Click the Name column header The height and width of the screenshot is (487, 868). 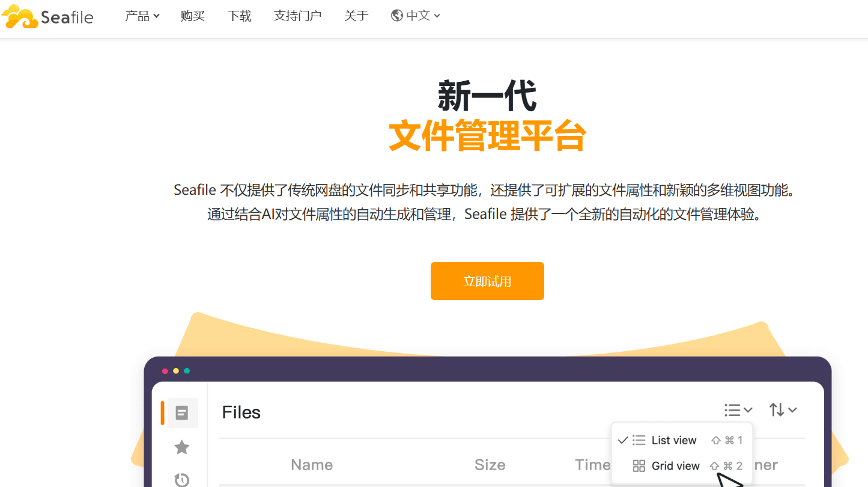click(312, 465)
